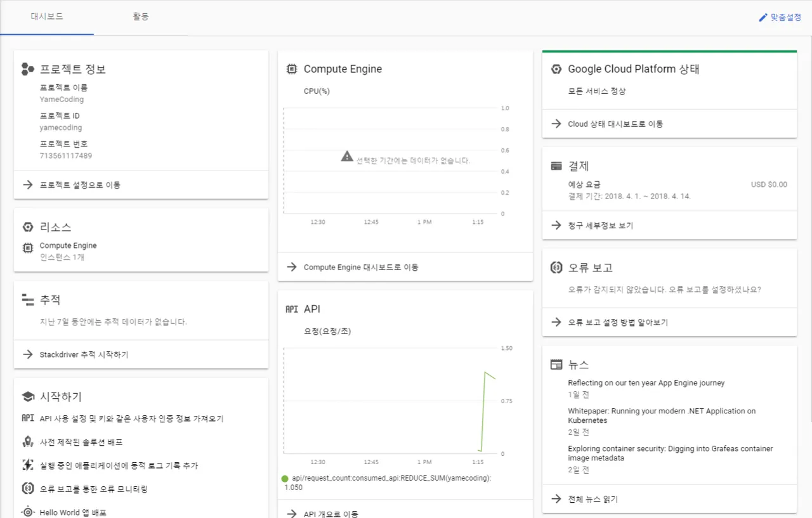Viewport: 812px width, 518px height.
Task: Click project name YameCoding value
Action: click(x=62, y=99)
